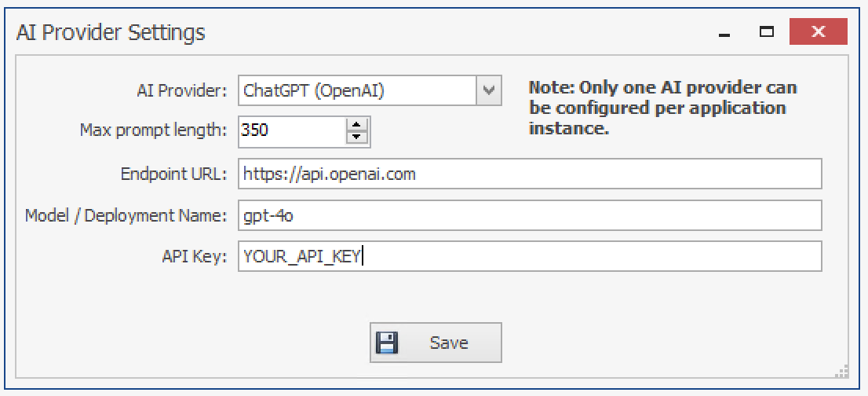Focus the Model / Deployment Name field
The image size is (868, 396).
(x=530, y=215)
